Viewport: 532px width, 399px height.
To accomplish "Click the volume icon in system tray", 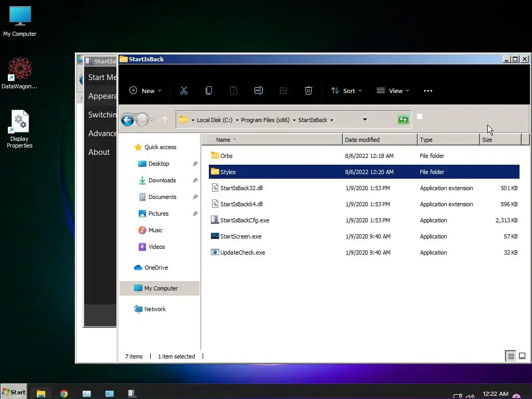I will click(470, 396).
